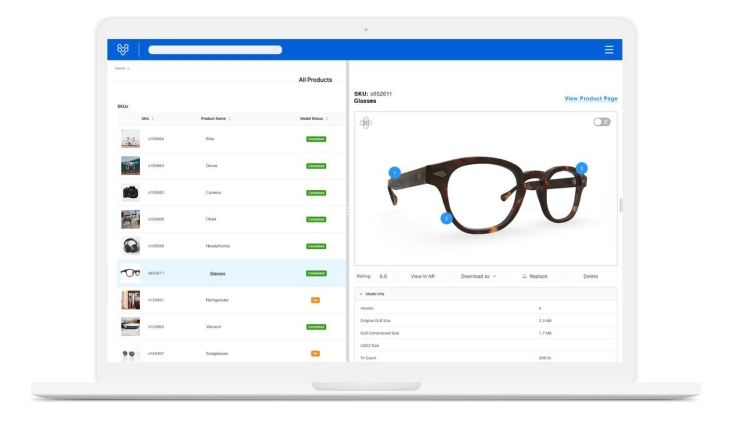Click the Completed badge in Vacuum row

[316, 327]
